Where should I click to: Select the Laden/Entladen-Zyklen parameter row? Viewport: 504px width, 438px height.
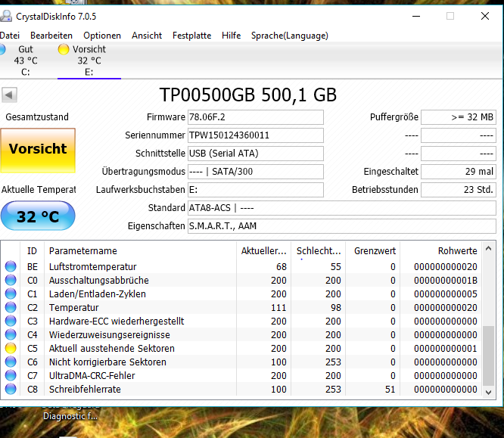(241, 294)
